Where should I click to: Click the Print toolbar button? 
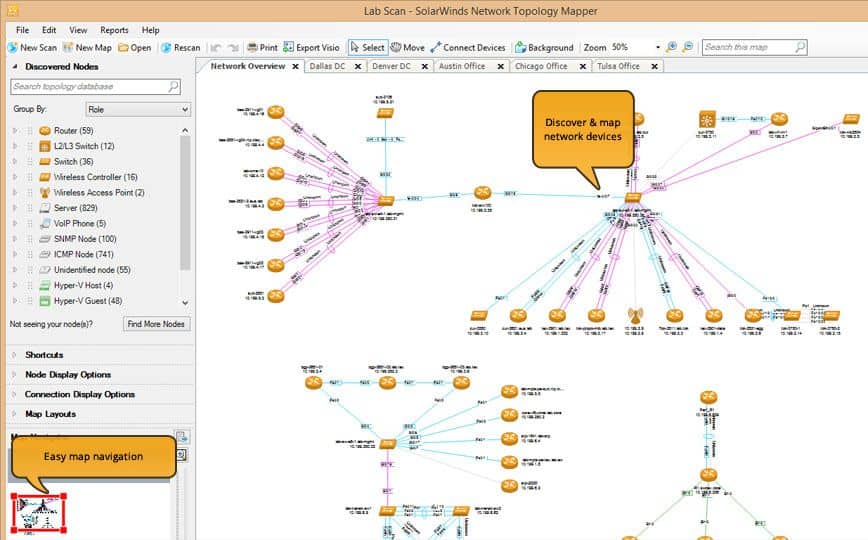[262, 48]
